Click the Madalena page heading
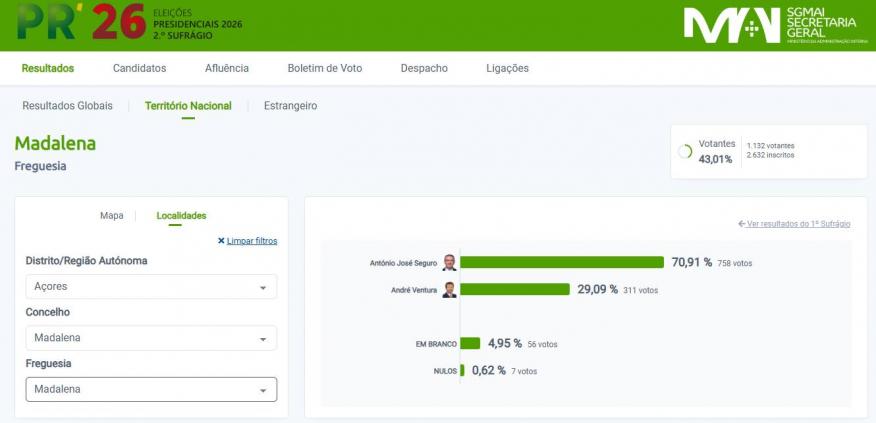 point(55,144)
